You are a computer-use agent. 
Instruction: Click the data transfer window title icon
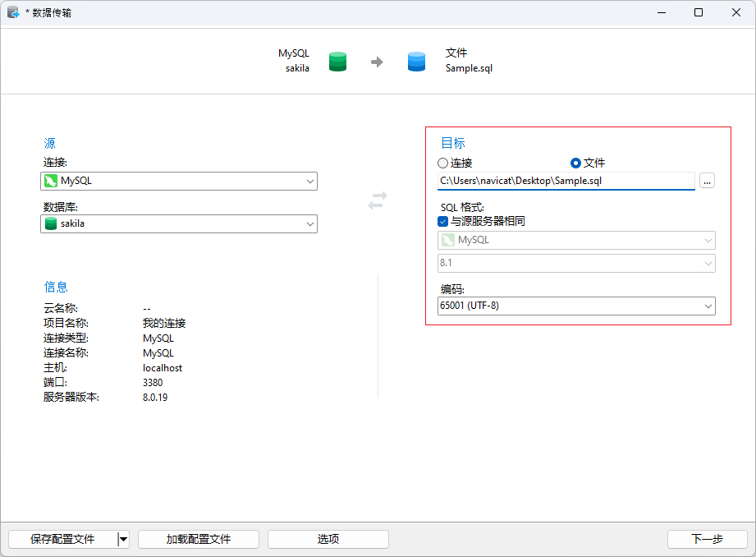coord(13,12)
